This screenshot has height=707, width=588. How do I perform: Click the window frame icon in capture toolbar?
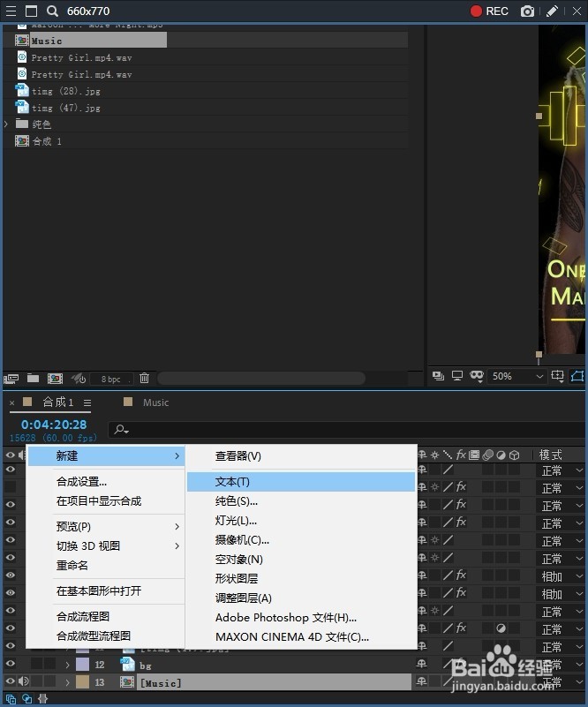[31, 11]
